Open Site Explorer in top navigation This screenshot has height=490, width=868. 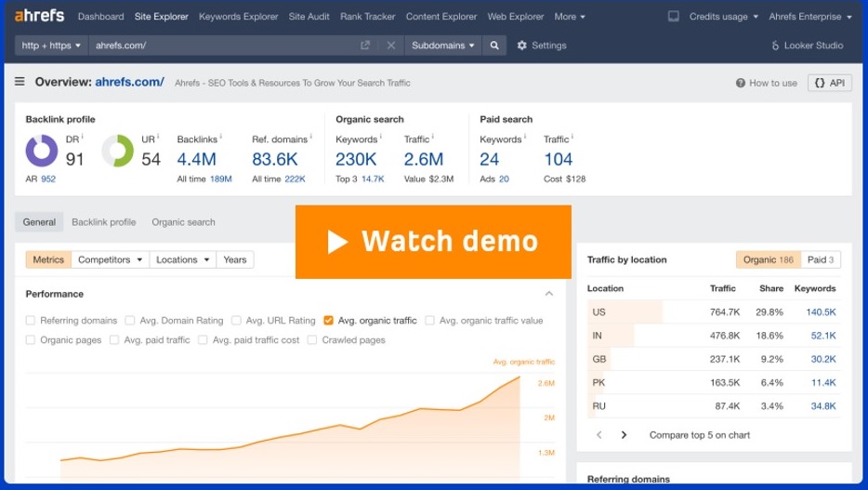point(161,17)
